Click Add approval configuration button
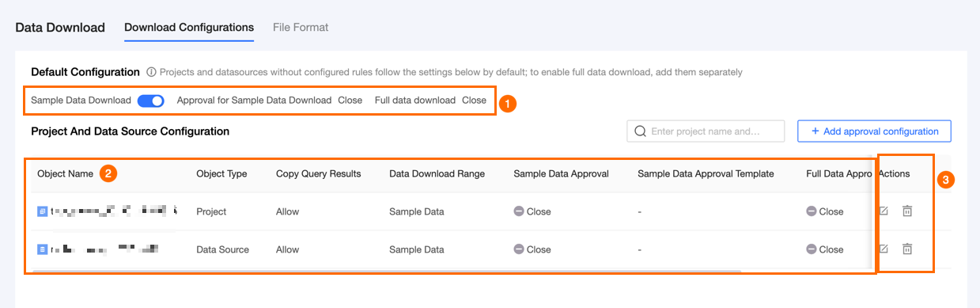Viewport: 980px width, 308px height. 874,131
